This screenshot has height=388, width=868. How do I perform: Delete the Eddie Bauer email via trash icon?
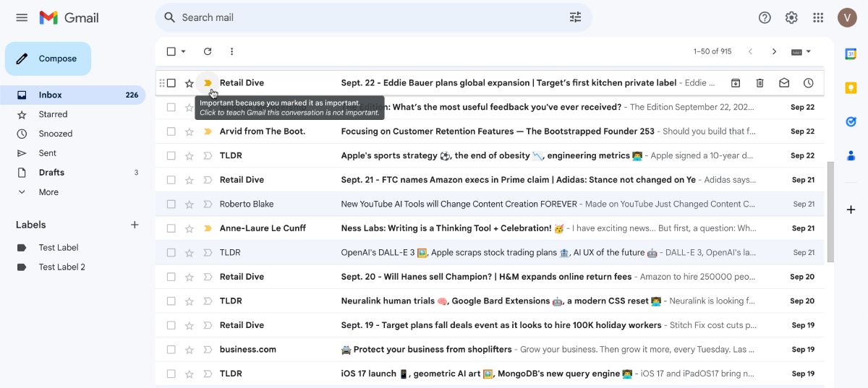click(x=759, y=83)
